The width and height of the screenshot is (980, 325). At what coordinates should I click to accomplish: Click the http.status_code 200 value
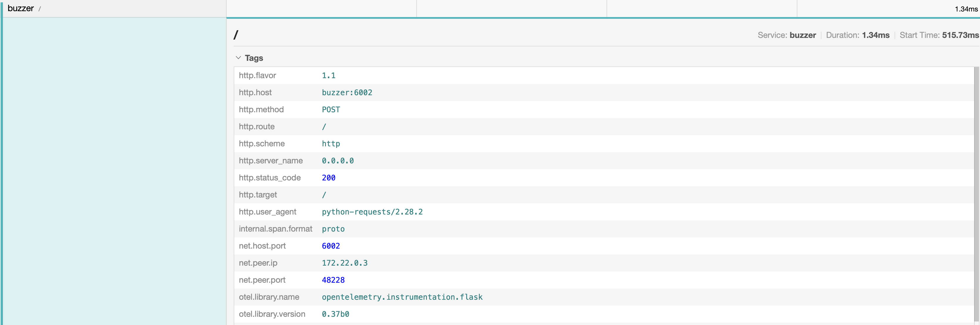[329, 178]
